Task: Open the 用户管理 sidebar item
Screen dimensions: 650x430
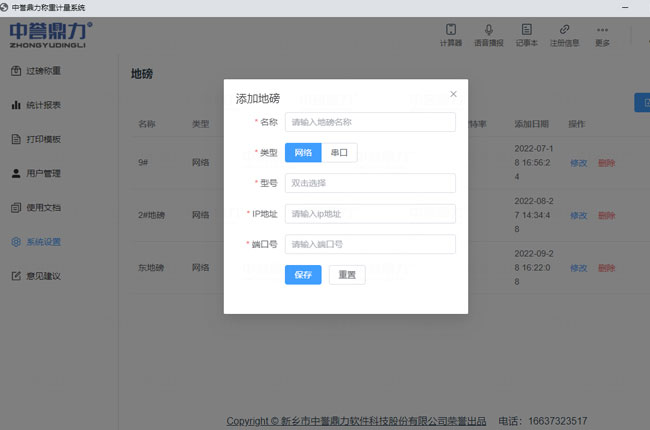Action: 43,173
